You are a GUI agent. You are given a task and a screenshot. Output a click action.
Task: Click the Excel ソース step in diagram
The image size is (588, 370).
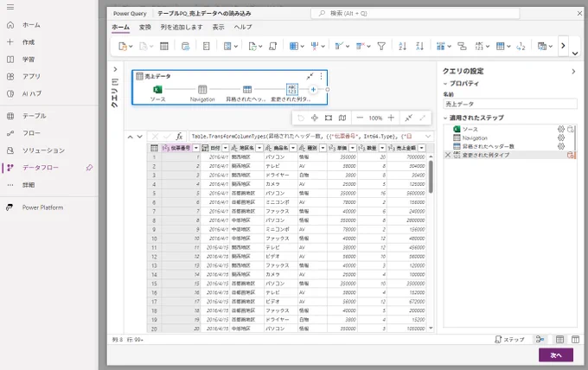[x=157, y=89]
